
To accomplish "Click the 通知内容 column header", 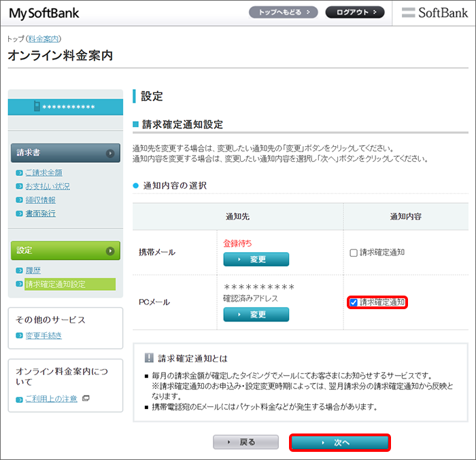I will click(406, 217).
